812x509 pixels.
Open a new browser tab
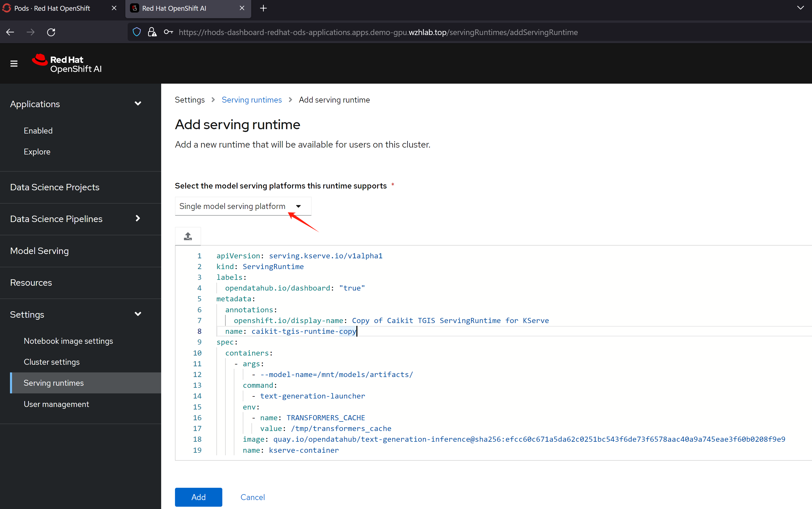pos(264,8)
